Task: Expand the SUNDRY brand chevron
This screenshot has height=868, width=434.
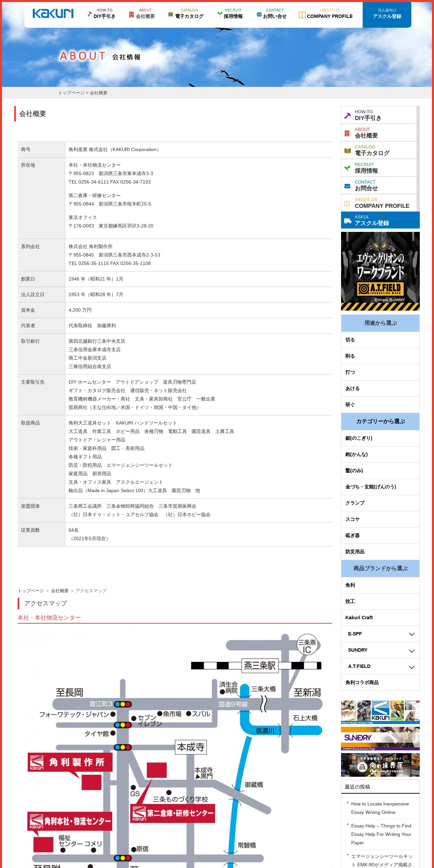Action: (411, 651)
